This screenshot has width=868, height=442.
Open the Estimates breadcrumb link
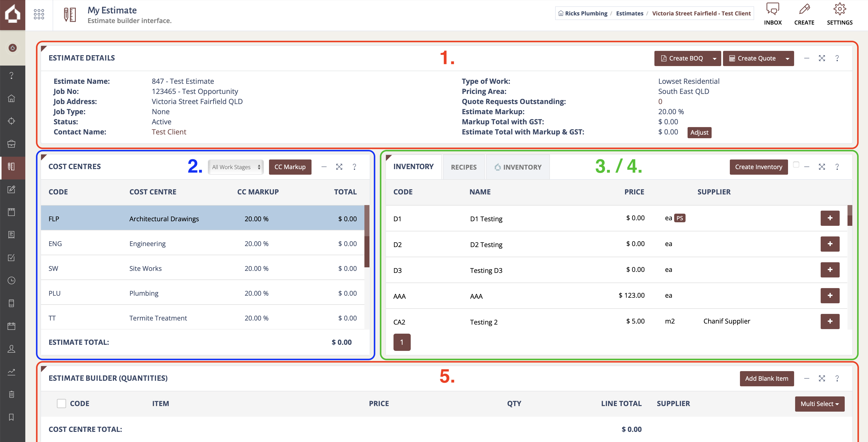click(x=629, y=13)
